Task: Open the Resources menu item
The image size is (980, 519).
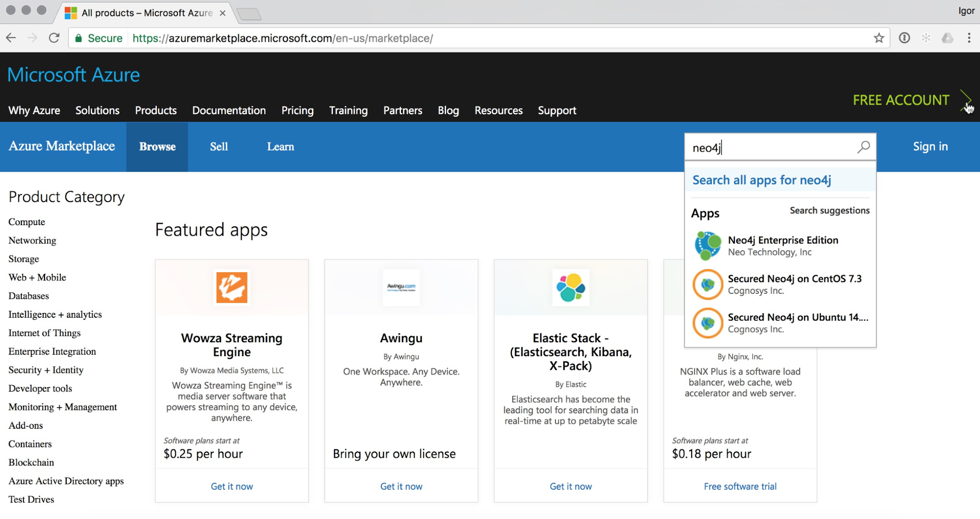Action: pyautogui.click(x=499, y=110)
